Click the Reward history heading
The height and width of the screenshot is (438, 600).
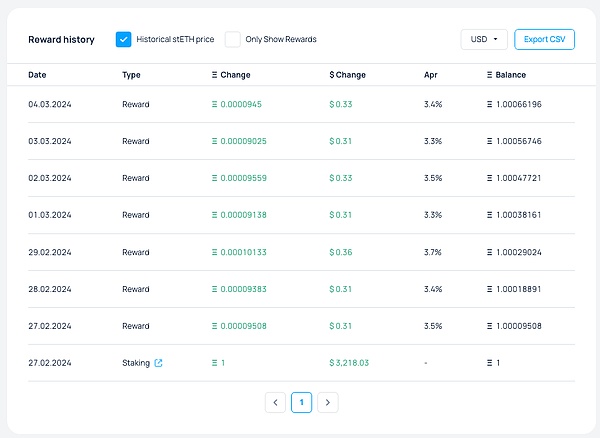point(61,40)
